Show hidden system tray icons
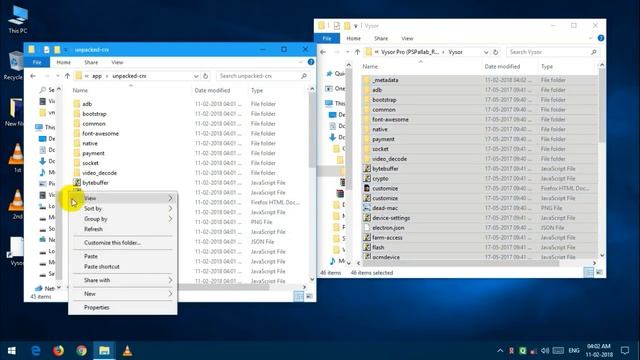This screenshot has width=640, height=360. [500, 351]
